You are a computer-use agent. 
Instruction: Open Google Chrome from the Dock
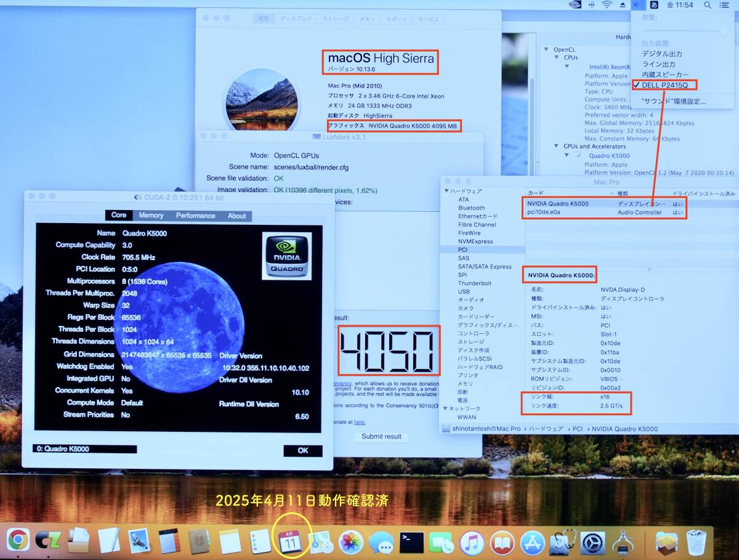pos(18,540)
